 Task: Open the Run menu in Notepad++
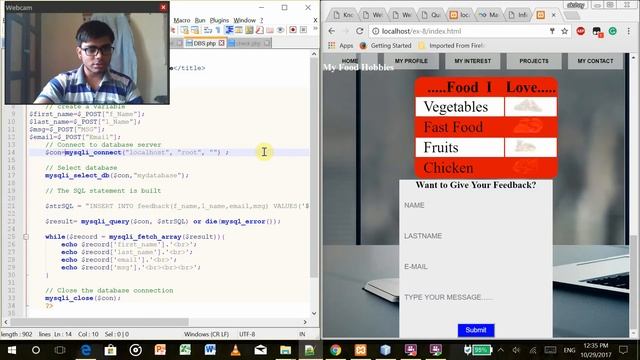tap(200, 20)
